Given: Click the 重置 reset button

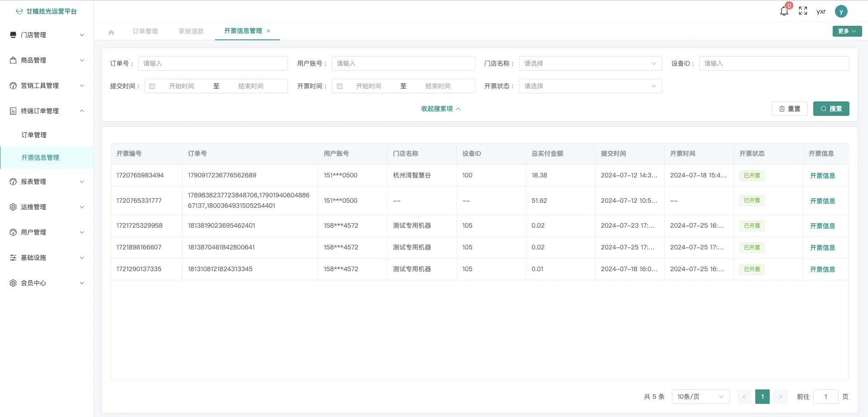Looking at the screenshot, I should (789, 109).
